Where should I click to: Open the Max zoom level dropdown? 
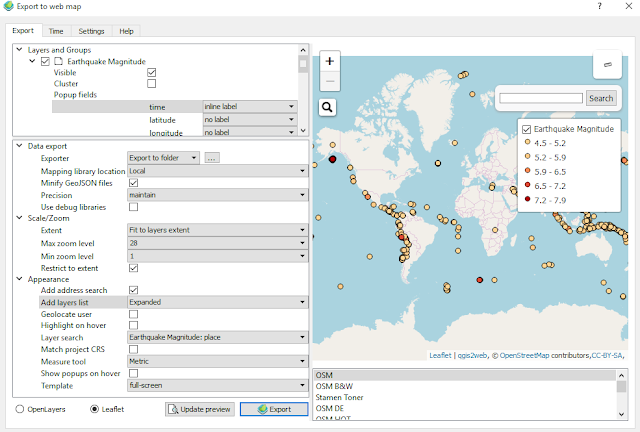[x=218, y=243]
